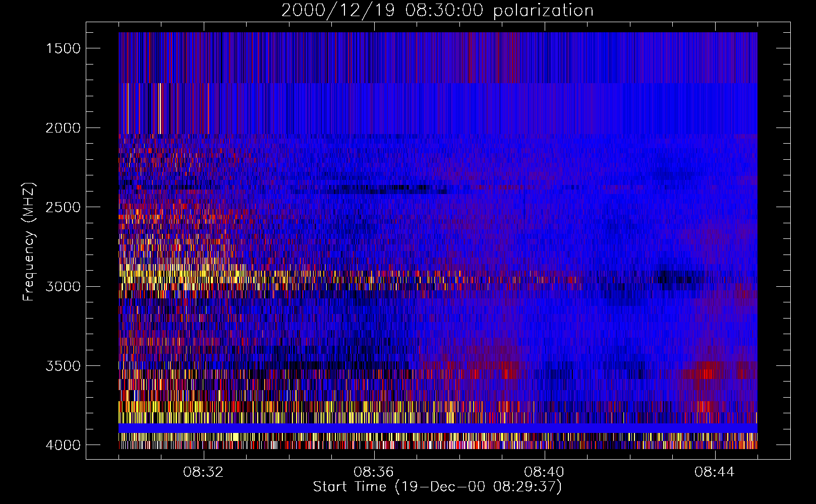The height and width of the screenshot is (504, 816).
Task: Click the 08:36 time tick label
Action: tap(374, 472)
